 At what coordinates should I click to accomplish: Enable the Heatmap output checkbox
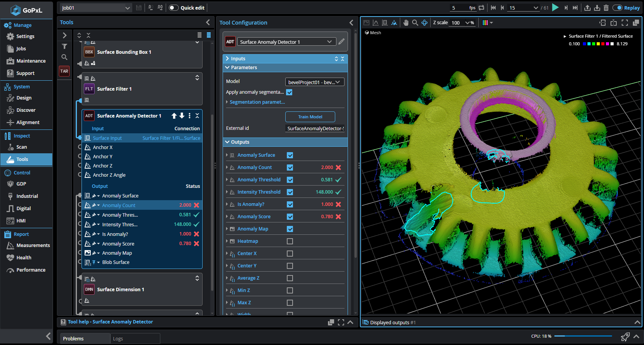click(290, 241)
